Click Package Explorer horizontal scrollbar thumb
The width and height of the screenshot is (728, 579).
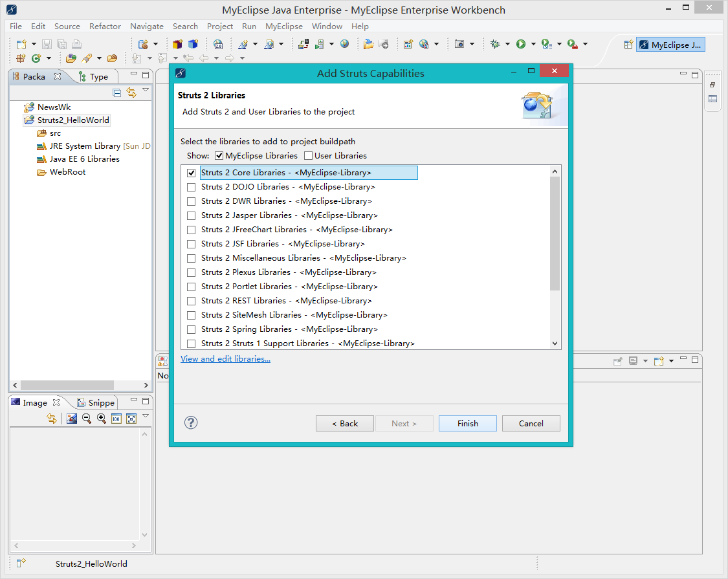coord(67,386)
